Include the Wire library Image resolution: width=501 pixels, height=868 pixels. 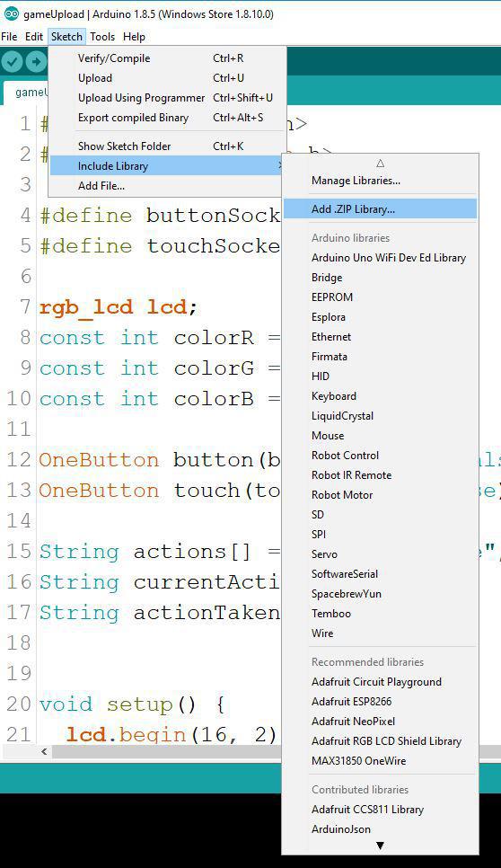pos(380,633)
